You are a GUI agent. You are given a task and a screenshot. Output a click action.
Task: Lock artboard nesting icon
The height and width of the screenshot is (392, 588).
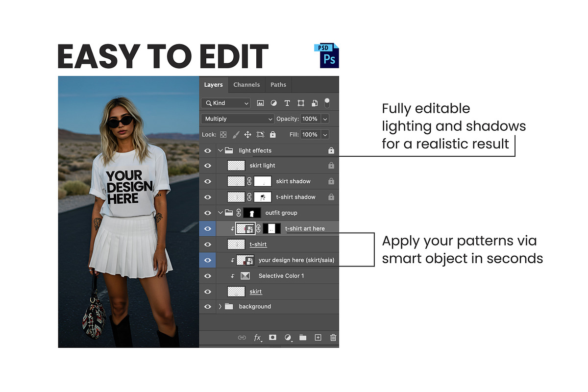point(260,134)
